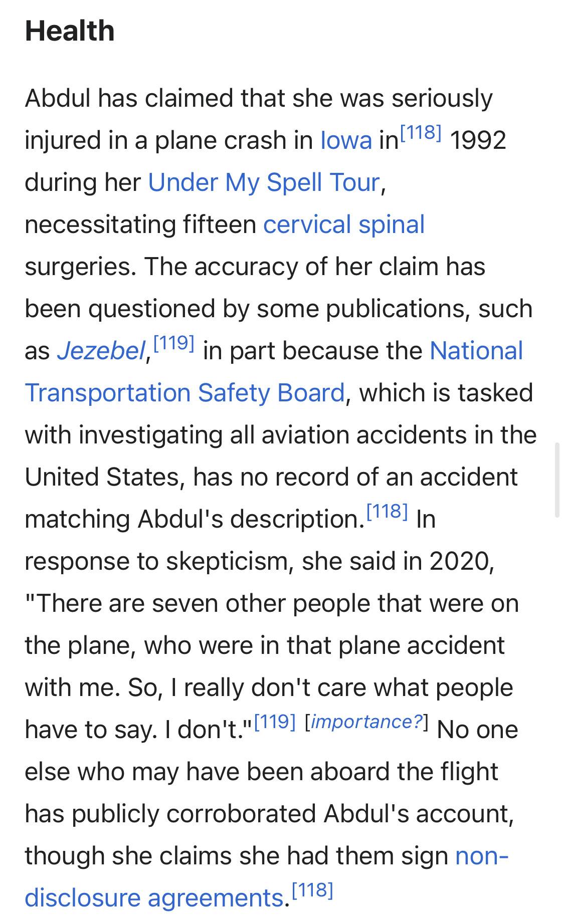Image resolution: width=564 pixels, height=924 pixels.
Task: Tap the word National in the link
Action: point(476,351)
